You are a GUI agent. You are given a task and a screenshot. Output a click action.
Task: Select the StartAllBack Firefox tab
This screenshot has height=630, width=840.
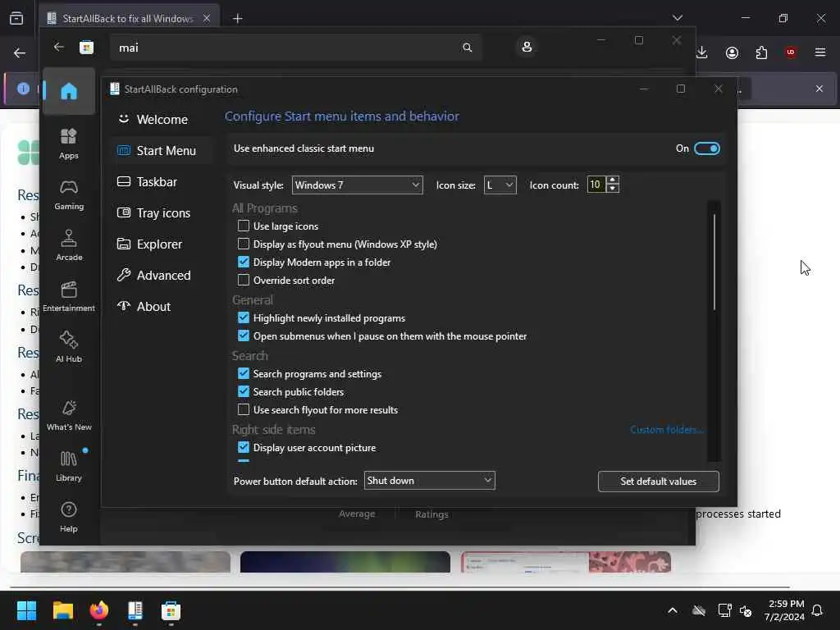click(129, 18)
